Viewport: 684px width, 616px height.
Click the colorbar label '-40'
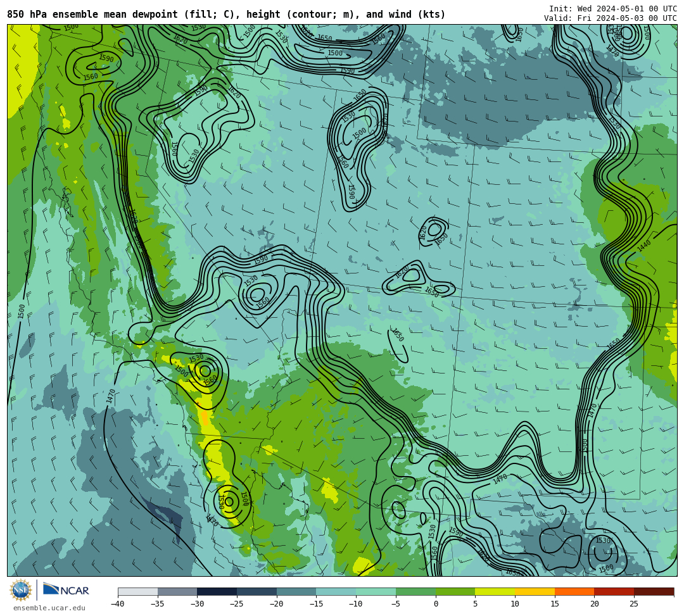point(117,604)
